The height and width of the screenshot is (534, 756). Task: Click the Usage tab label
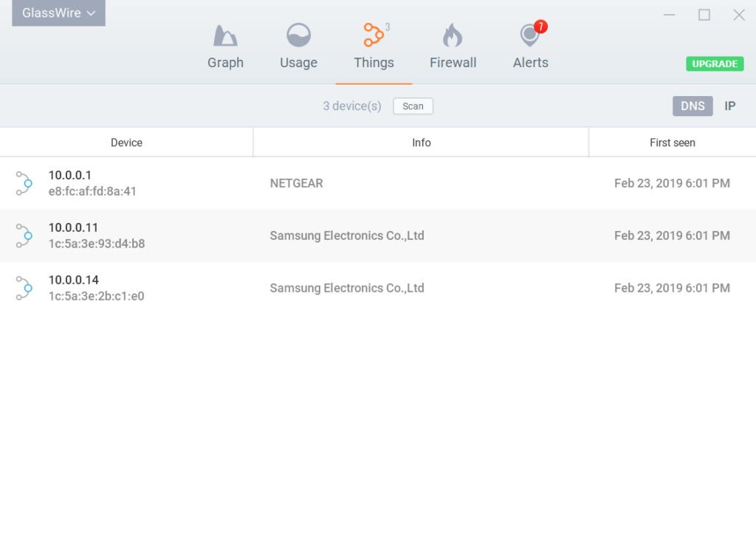(298, 63)
